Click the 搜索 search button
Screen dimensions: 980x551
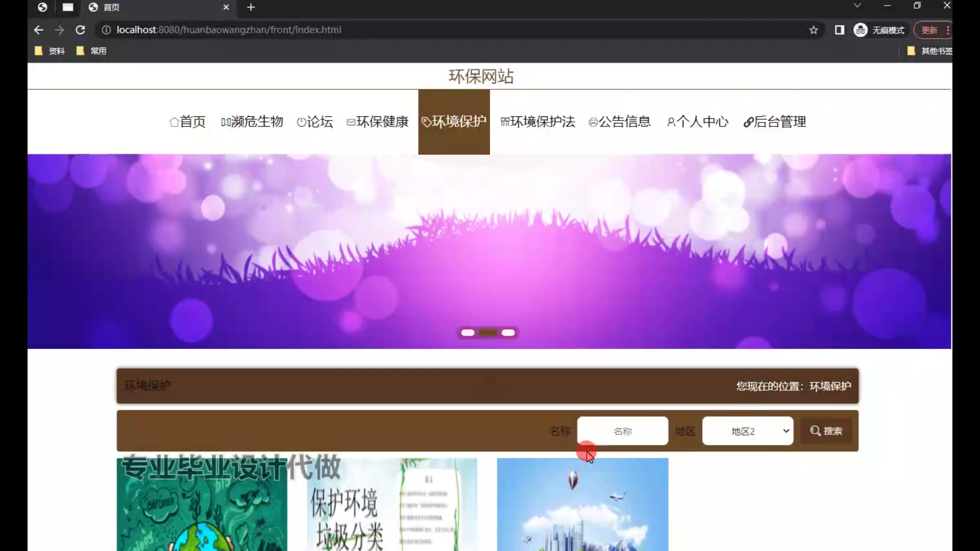pos(826,431)
